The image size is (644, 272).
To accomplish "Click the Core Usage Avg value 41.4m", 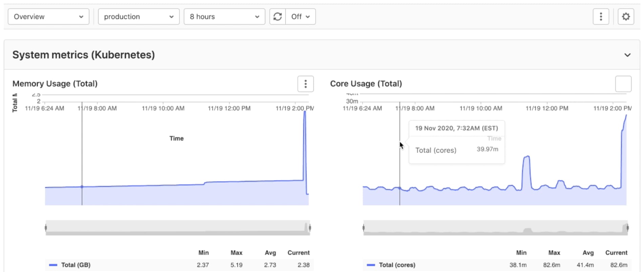I will click(585, 265).
